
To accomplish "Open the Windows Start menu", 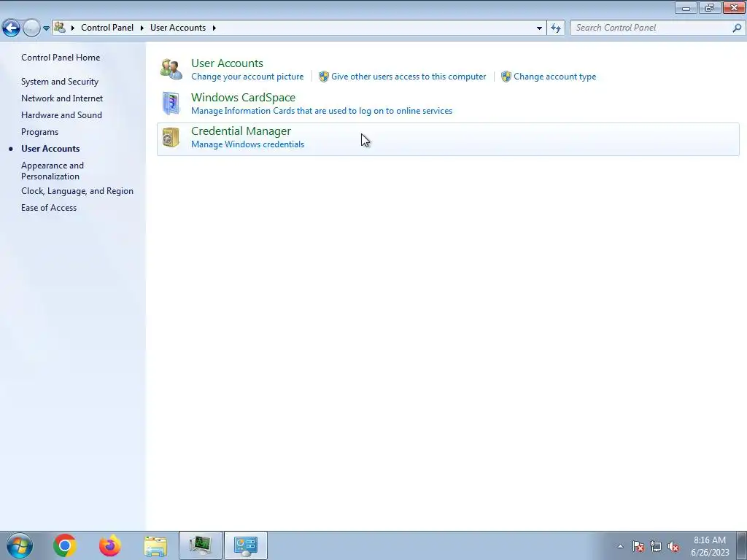I will point(20,545).
